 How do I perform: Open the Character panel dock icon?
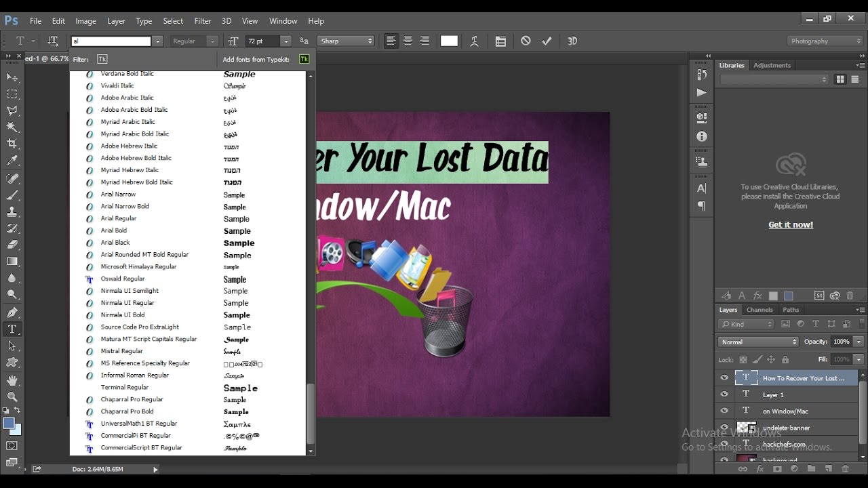[701, 188]
